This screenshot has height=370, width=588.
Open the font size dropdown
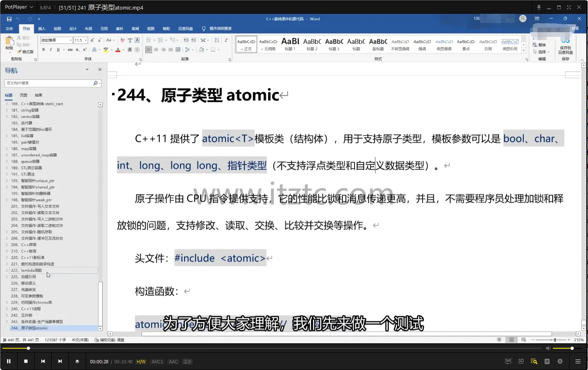pos(86,40)
